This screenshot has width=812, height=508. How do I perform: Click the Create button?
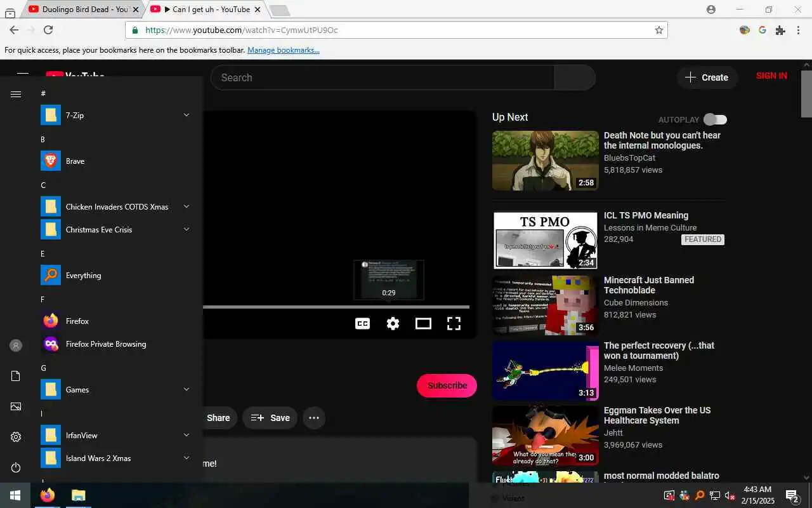point(707,77)
